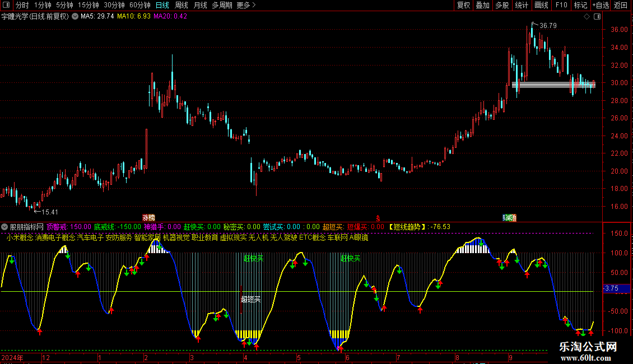The width and height of the screenshot is (633, 364).
Task: Switch to the 30分钟 period
Action: point(114,5)
